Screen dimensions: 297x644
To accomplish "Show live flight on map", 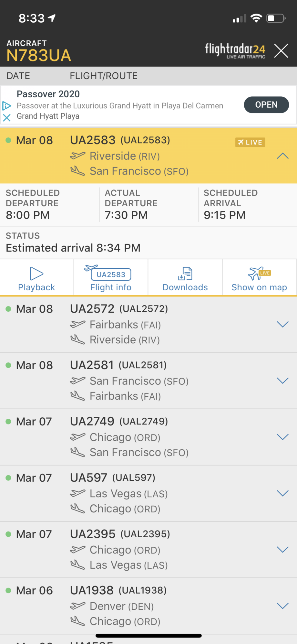I will (259, 278).
